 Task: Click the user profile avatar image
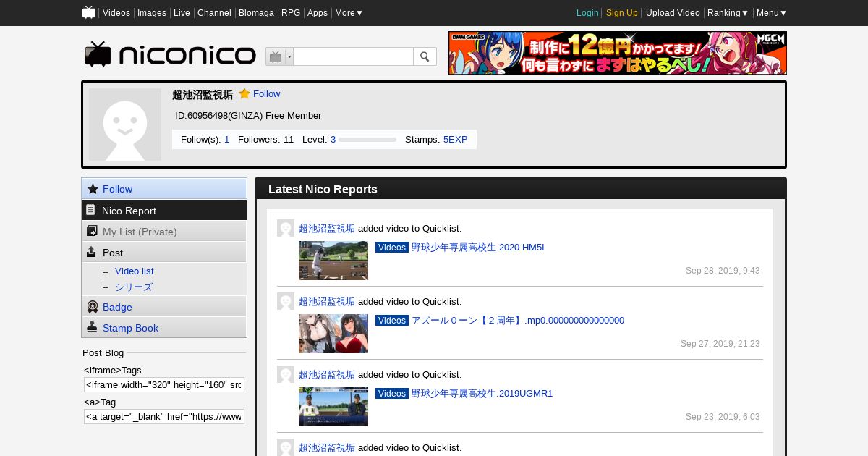point(125,124)
